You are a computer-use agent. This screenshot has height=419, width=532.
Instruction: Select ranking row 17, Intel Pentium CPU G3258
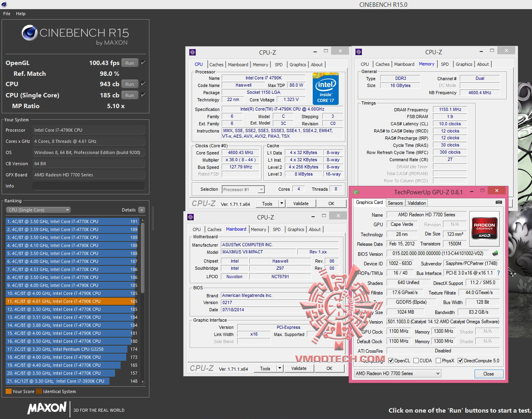click(72, 349)
